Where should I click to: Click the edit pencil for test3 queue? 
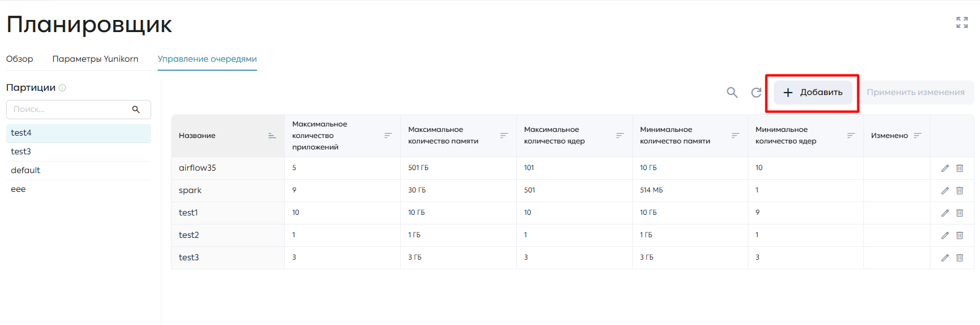pos(945,258)
